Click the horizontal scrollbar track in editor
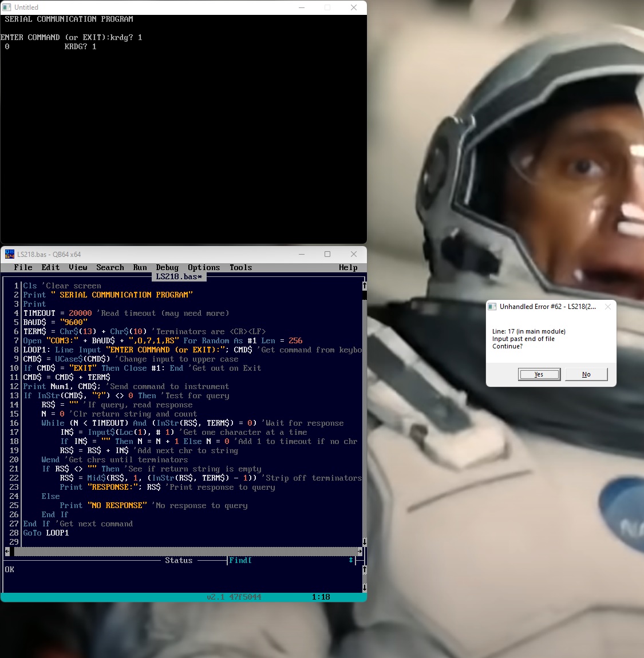 coord(183,552)
